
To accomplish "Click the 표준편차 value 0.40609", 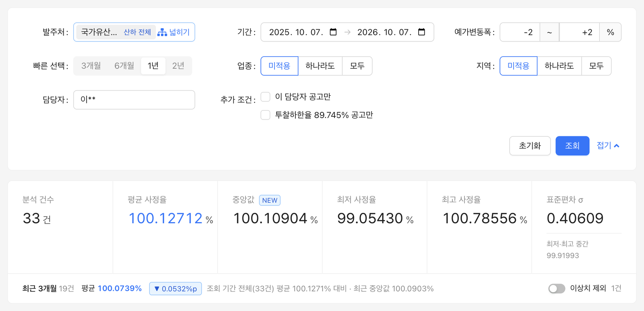I will 575,218.
